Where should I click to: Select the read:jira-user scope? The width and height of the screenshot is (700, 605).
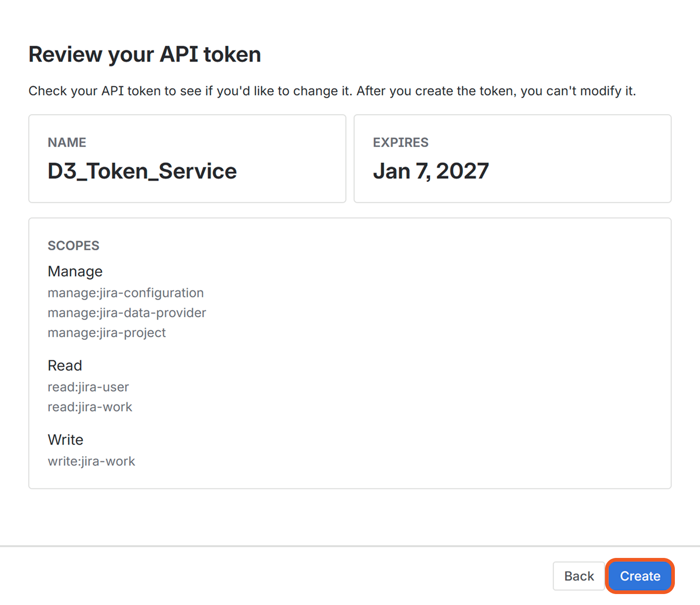coord(88,387)
